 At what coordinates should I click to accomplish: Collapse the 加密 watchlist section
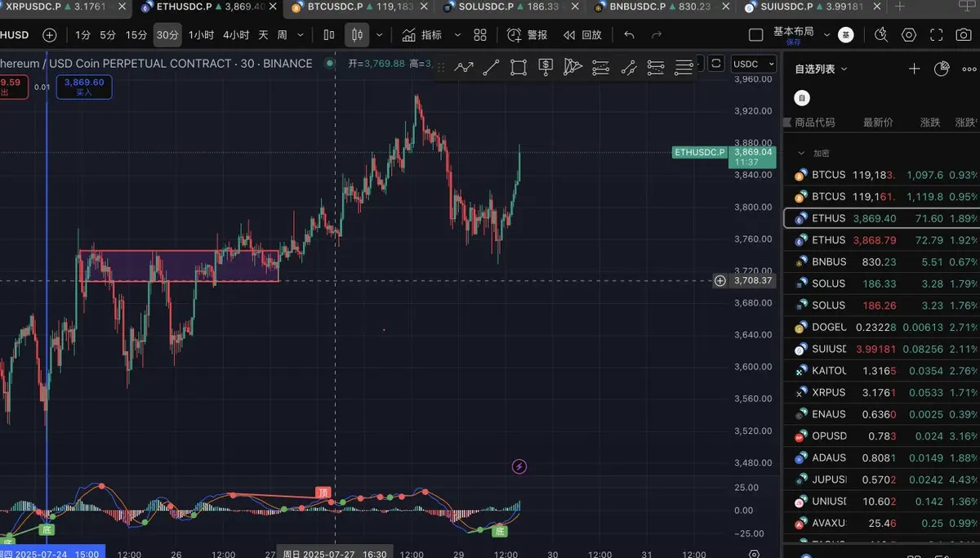tap(801, 153)
